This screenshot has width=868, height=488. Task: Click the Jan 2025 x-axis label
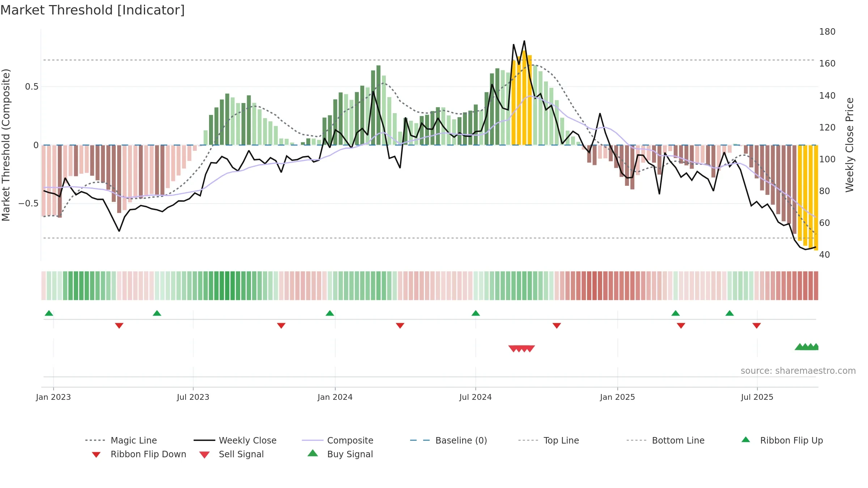[617, 397]
